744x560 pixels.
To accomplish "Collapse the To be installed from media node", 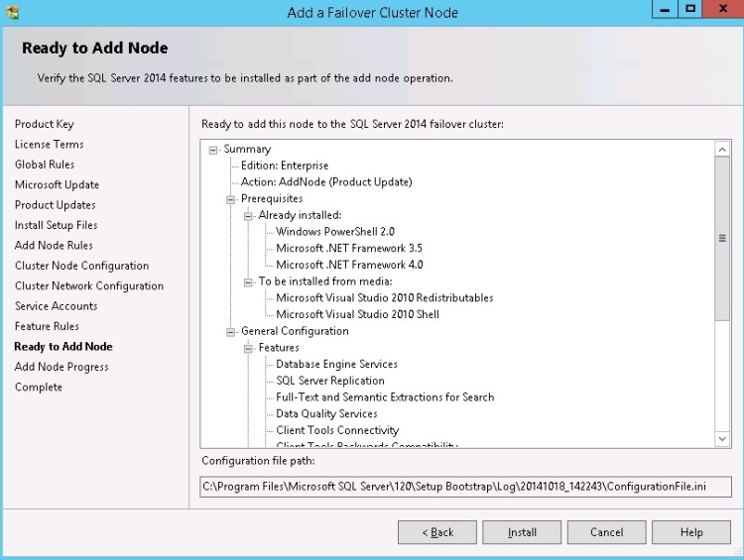I will pyautogui.click(x=249, y=281).
